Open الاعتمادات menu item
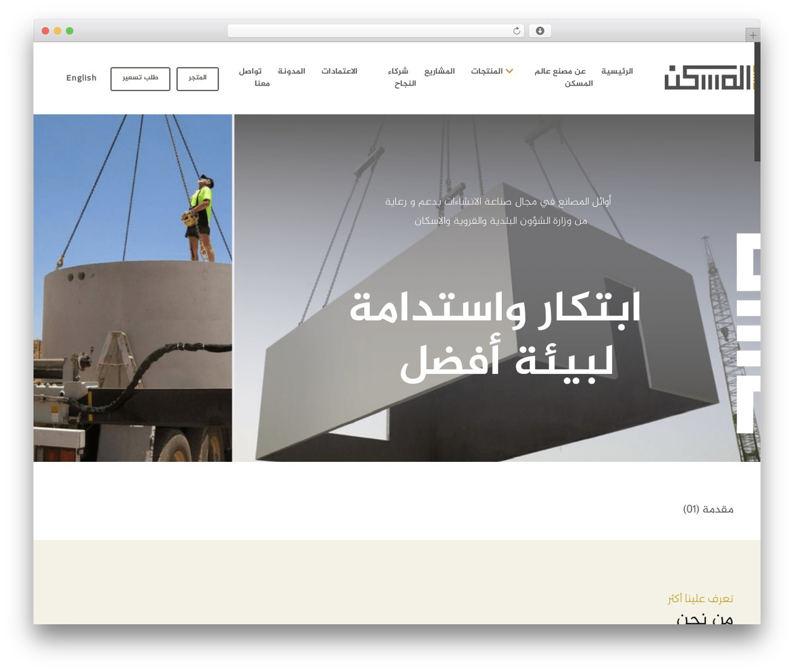 (339, 71)
